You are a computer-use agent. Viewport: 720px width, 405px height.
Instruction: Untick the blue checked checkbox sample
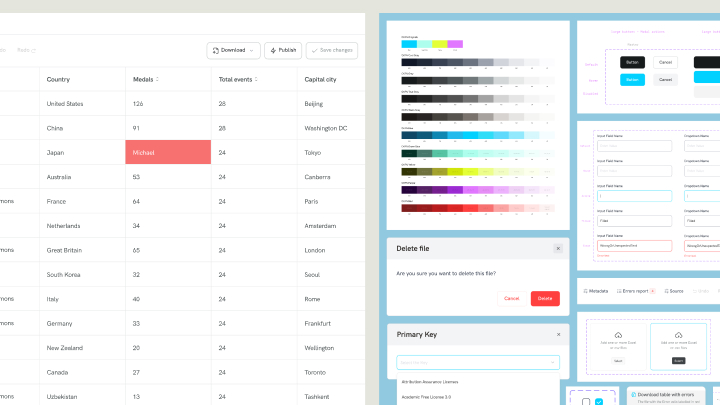click(599, 402)
